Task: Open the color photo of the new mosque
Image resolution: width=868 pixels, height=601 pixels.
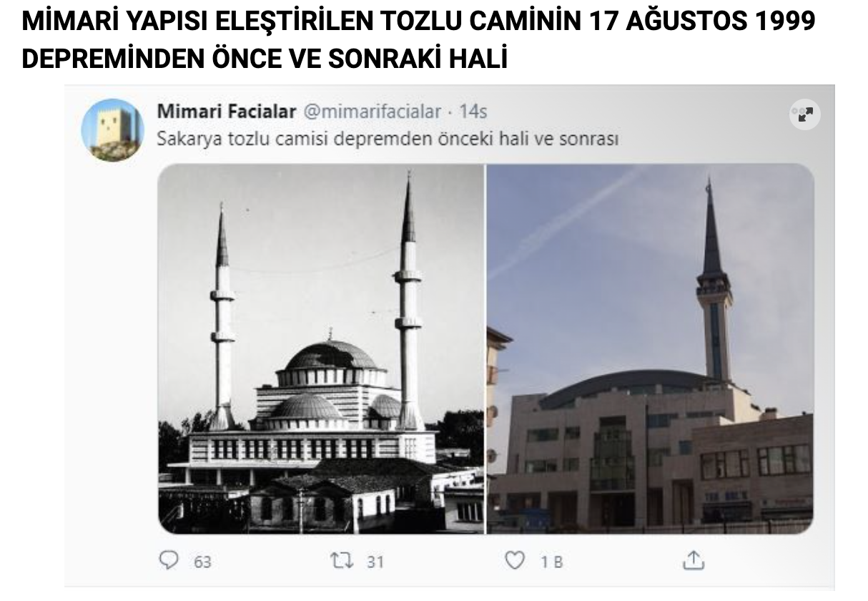Action: (651, 349)
